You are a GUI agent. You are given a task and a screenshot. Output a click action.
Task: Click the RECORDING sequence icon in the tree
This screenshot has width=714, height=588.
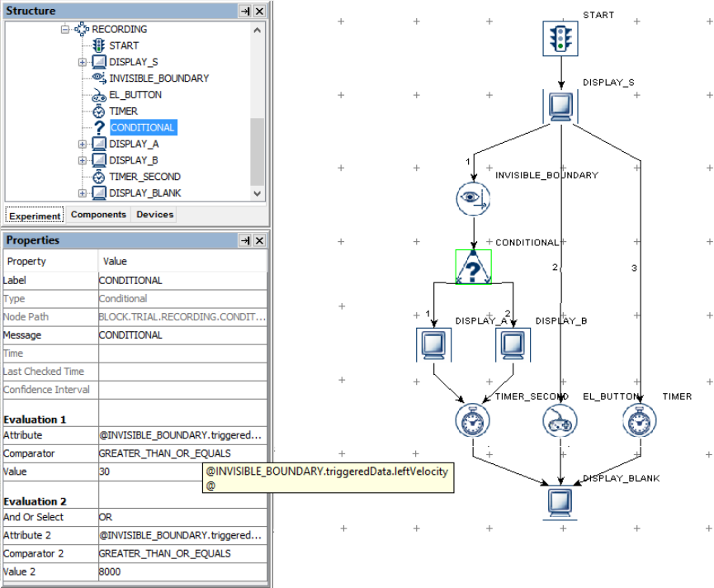click(82, 29)
